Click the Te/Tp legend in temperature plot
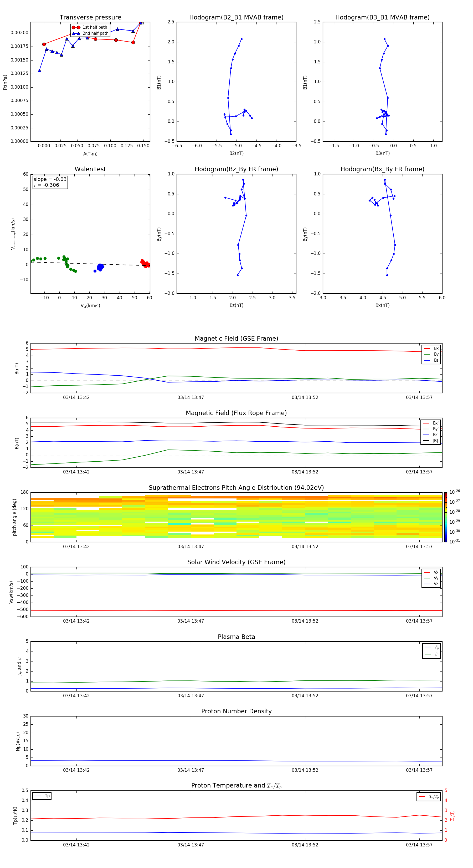 click(x=429, y=796)
